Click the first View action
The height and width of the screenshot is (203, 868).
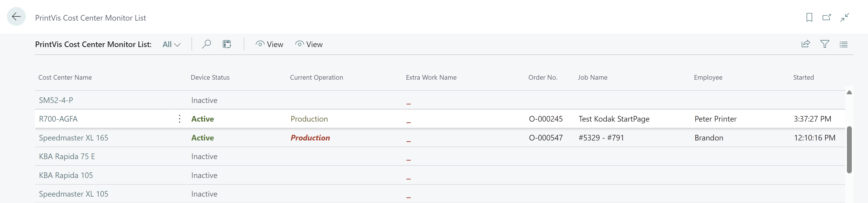pos(269,44)
